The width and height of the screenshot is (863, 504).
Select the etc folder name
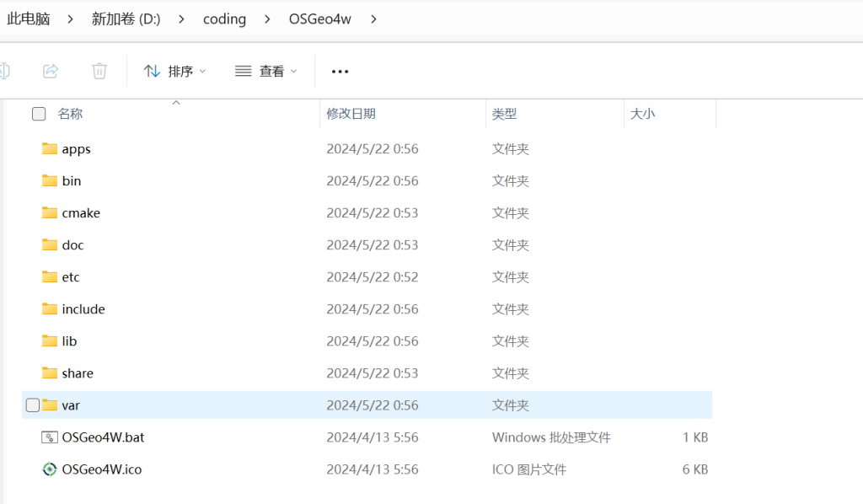tap(71, 276)
